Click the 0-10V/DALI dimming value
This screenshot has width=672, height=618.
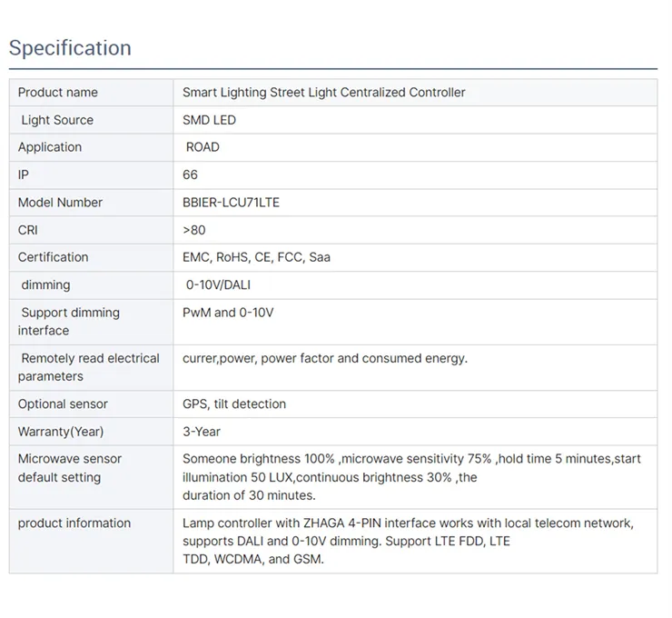(218, 284)
